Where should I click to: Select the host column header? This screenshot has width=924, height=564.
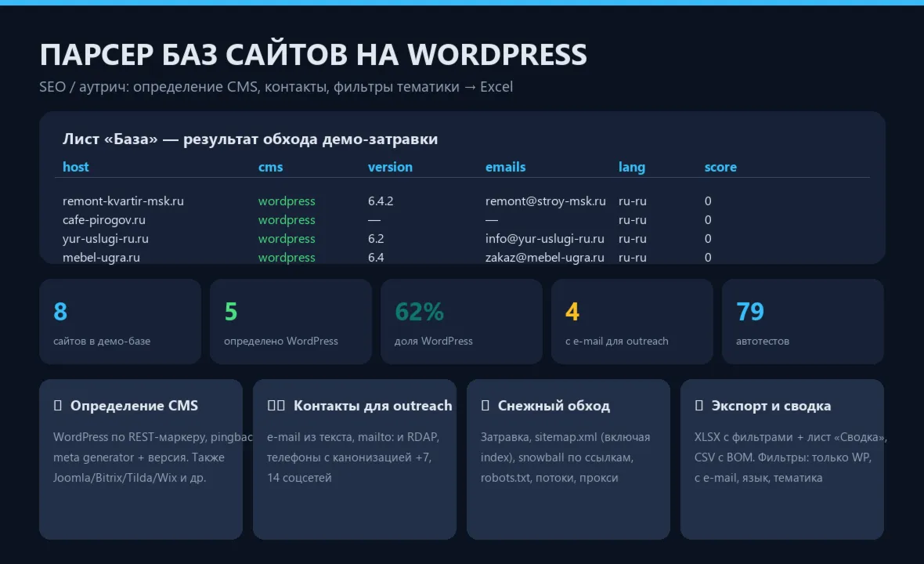click(75, 167)
